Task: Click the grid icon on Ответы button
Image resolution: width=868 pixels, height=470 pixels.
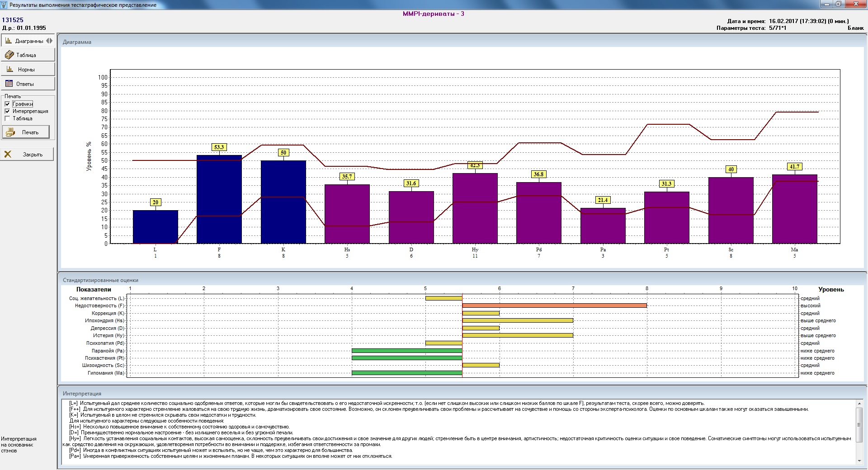Action: pos(9,84)
